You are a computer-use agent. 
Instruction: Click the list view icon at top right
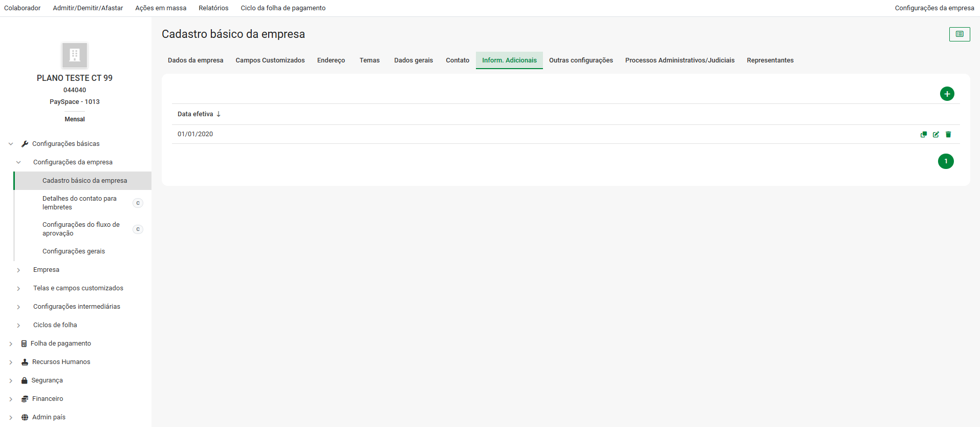tap(960, 34)
